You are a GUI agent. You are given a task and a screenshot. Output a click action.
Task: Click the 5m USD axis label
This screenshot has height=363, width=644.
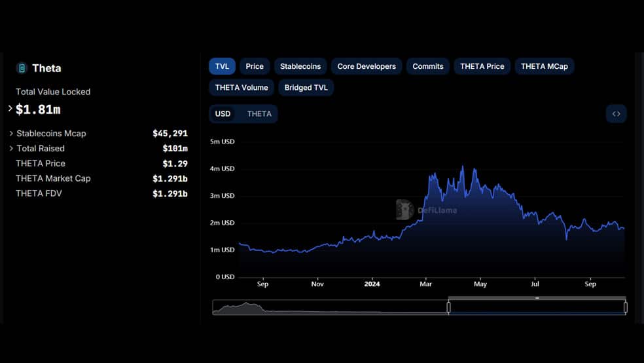coord(223,142)
